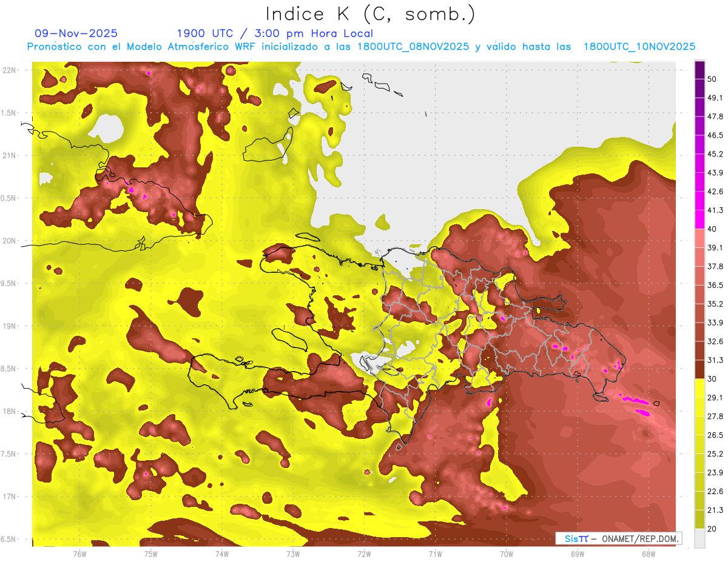Select the magenta swatch between 40 and 41.3

tap(699, 219)
